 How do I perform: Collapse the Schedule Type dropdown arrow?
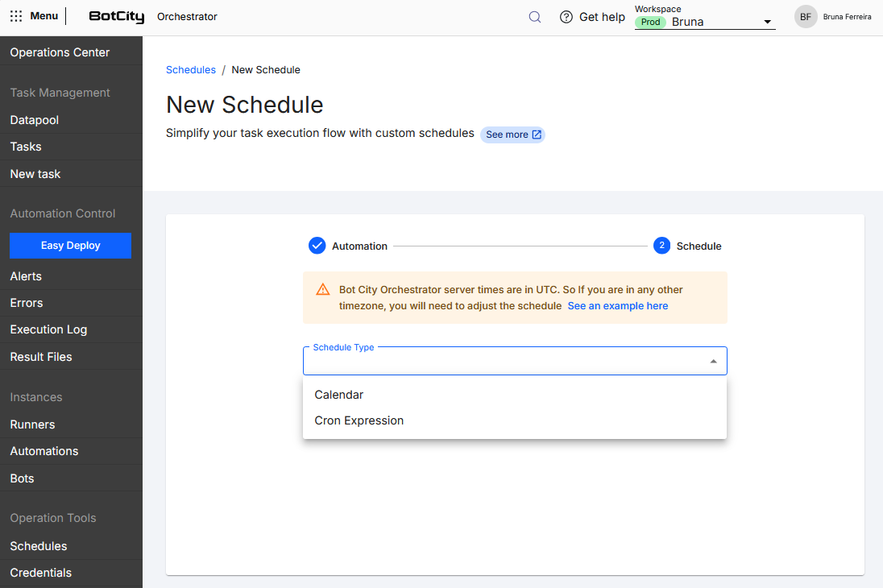(714, 361)
